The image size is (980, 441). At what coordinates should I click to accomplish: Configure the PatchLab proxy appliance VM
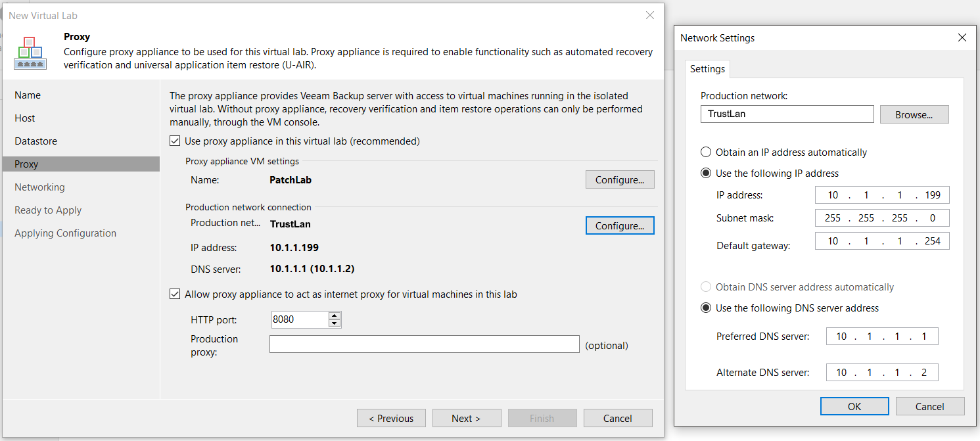(620, 180)
